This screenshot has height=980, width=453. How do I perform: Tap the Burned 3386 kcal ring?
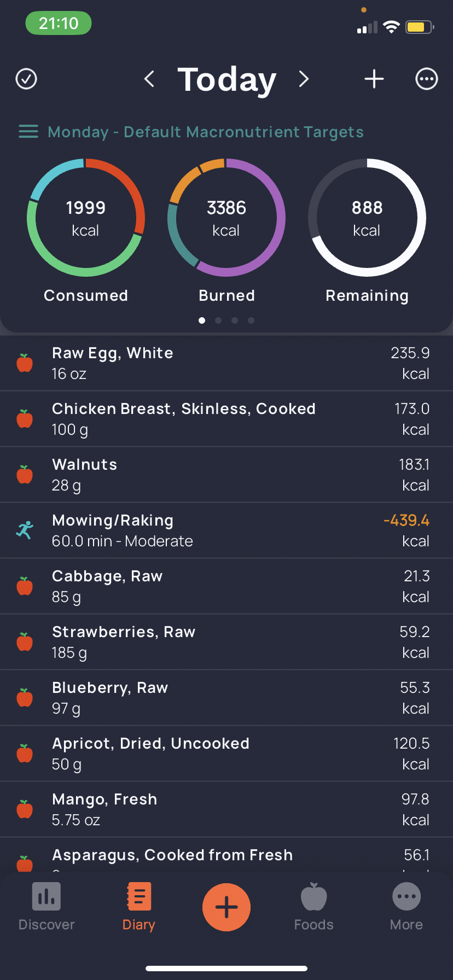(226, 218)
